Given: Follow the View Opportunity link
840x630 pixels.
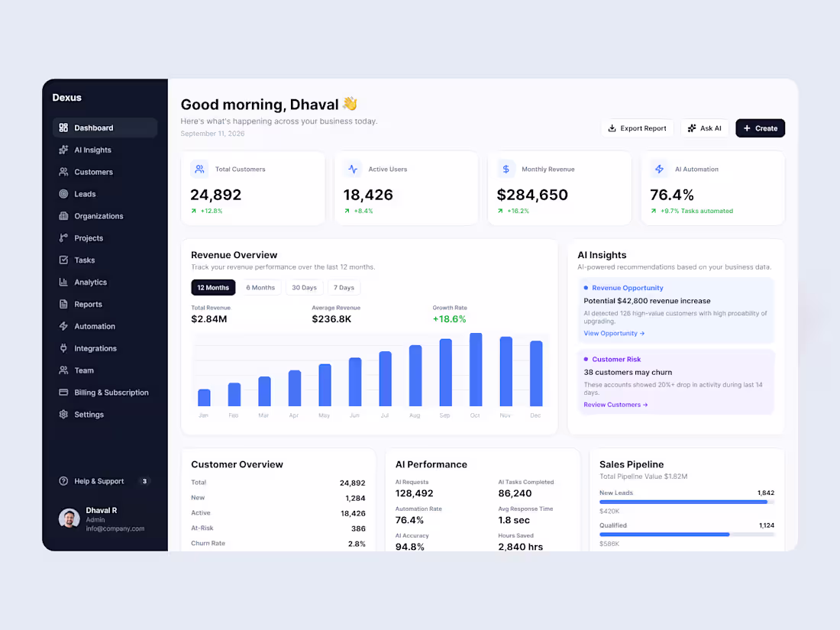Looking at the screenshot, I should (x=614, y=333).
